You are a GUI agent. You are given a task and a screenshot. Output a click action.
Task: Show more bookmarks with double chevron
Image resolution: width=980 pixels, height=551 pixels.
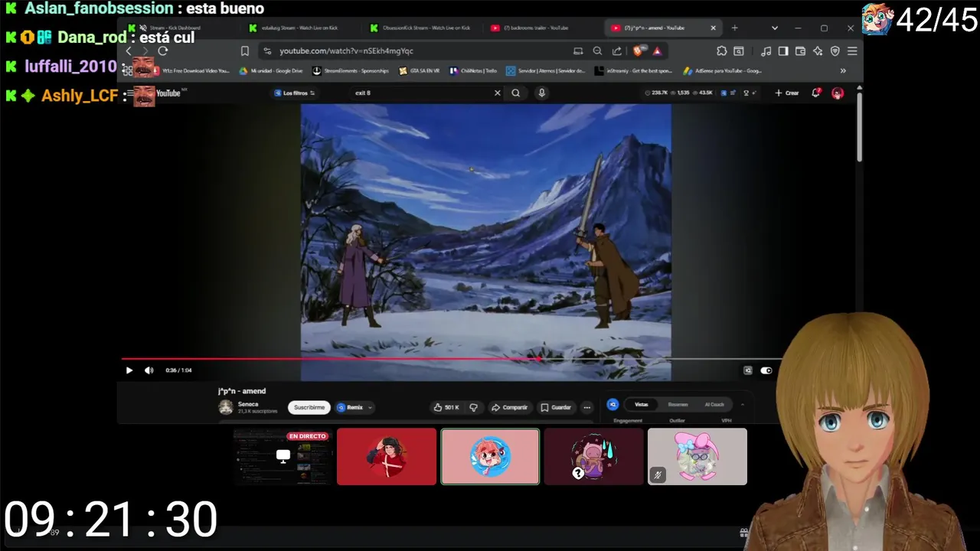pyautogui.click(x=843, y=70)
